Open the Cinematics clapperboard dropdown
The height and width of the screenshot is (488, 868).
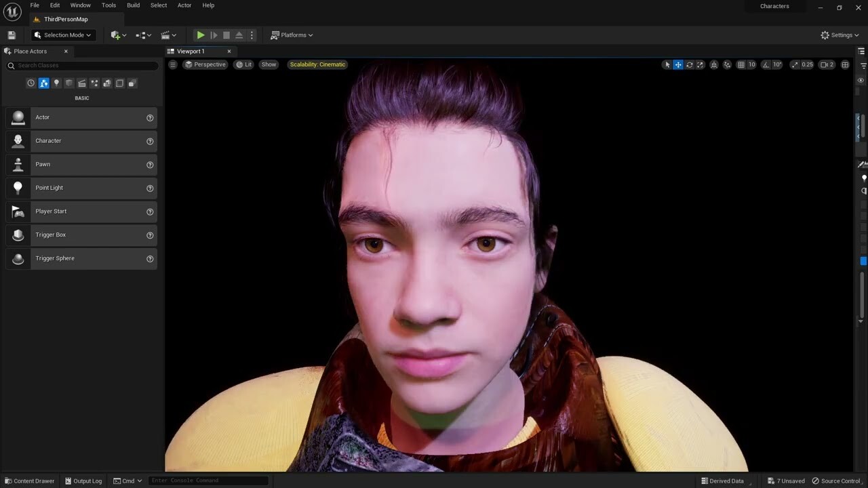click(x=168, y=35)
